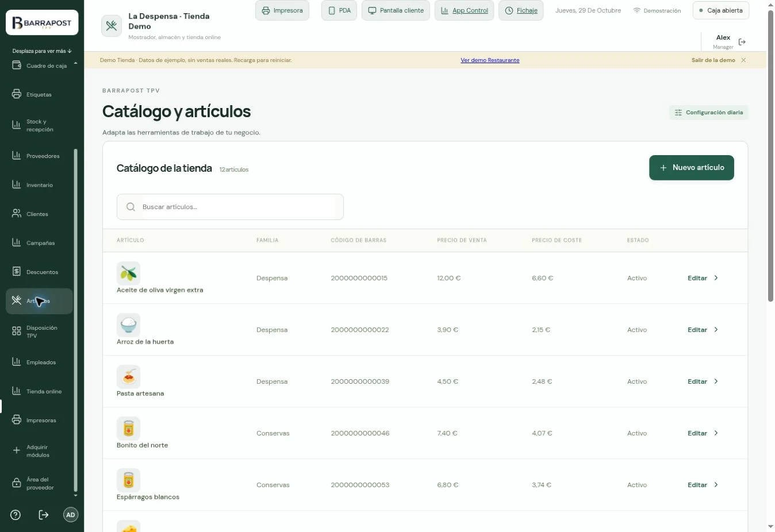Click Espárragos blancos product thumbnail
This screenshot has height=532, width=775.
coord(128,480)
